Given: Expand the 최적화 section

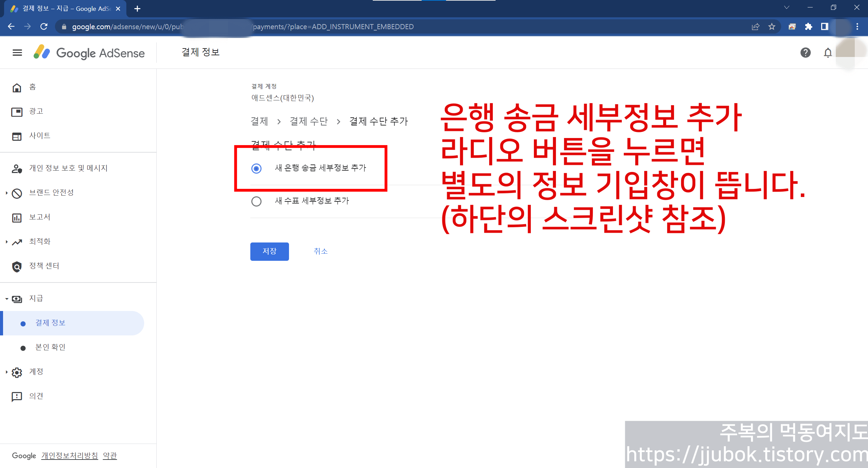Looking at the screenshot, I should 6,241.
